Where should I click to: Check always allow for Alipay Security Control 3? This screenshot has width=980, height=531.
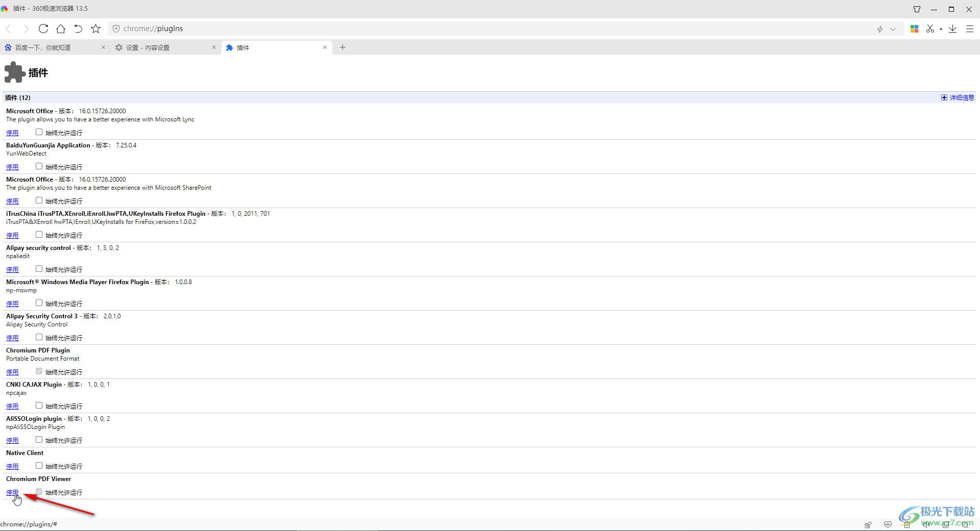click(x=39, y=337)
